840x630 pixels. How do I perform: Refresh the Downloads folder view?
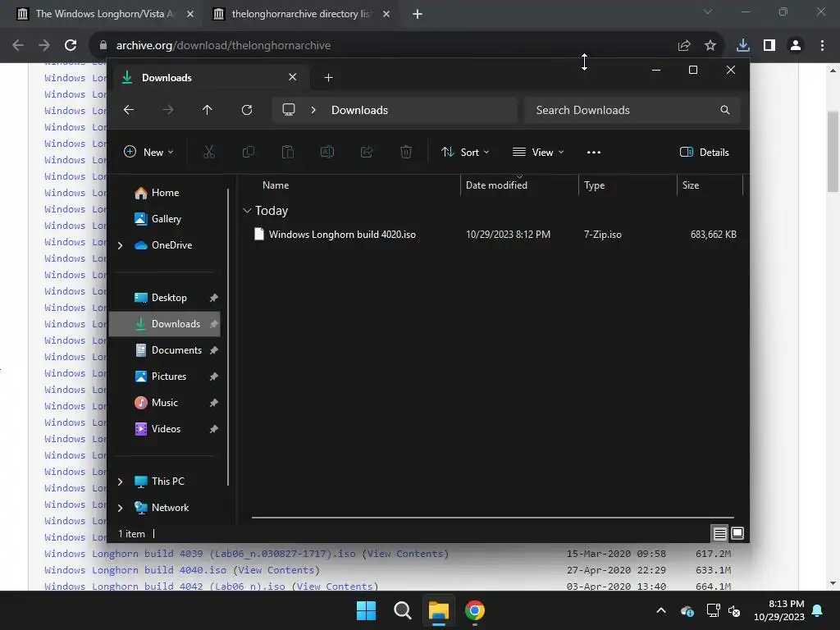pos(246,110)
